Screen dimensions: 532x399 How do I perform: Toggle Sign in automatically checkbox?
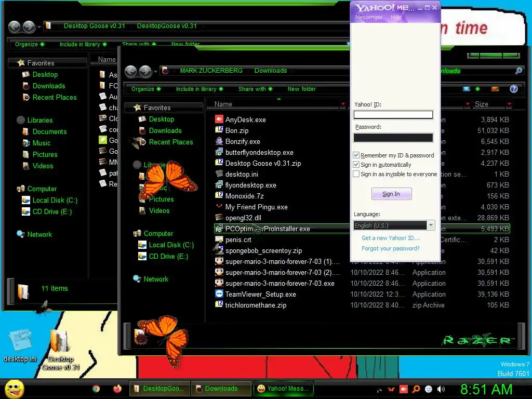coord(356,165)
